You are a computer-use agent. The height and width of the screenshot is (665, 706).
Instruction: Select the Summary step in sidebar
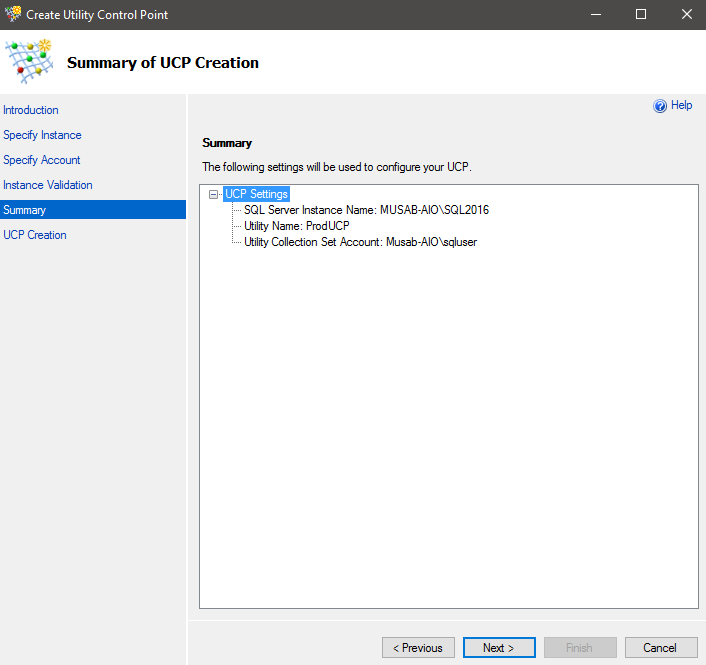(x=93, y=210)
